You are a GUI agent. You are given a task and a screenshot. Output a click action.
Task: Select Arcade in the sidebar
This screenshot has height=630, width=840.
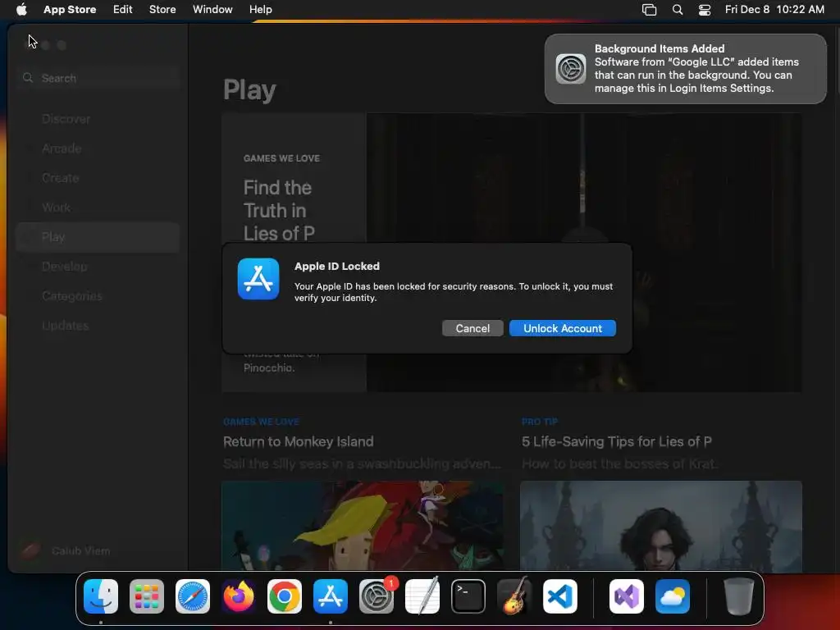(98, 148)
